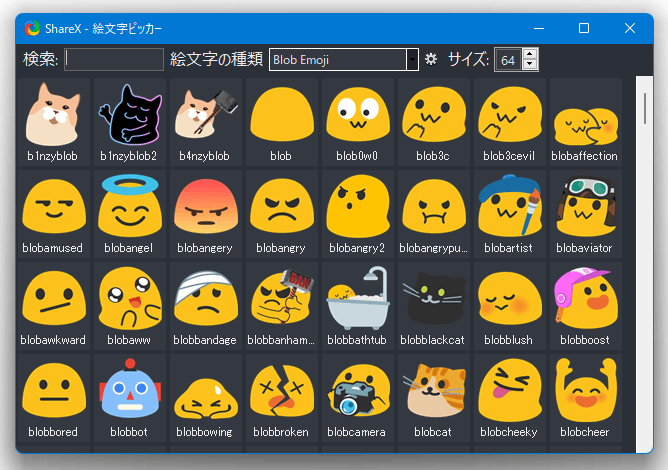
Task: Open the emoji type Blob Emoji dropdown
Action: click(x=344, y=60)
